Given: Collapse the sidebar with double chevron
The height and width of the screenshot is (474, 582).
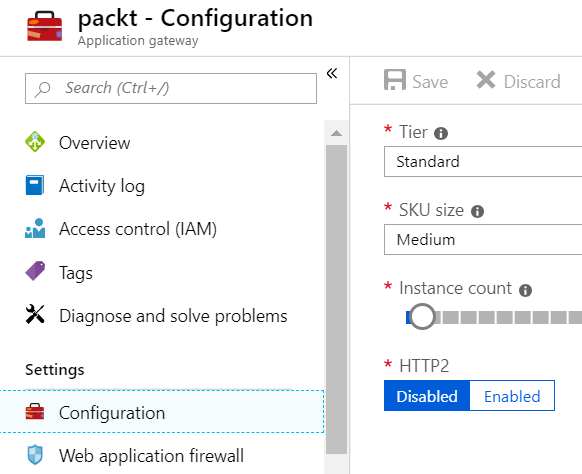Looking at the screenshot, I should pos(332,73).
